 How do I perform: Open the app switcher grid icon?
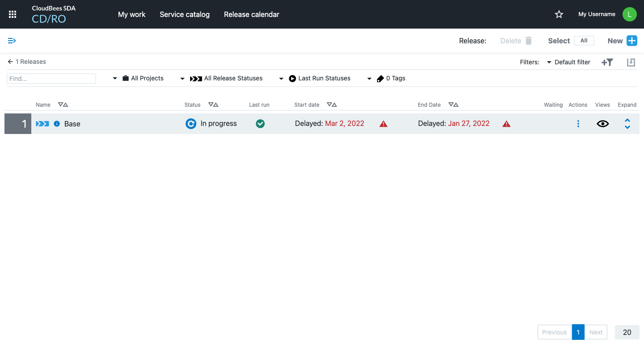(x=12, y=14)
